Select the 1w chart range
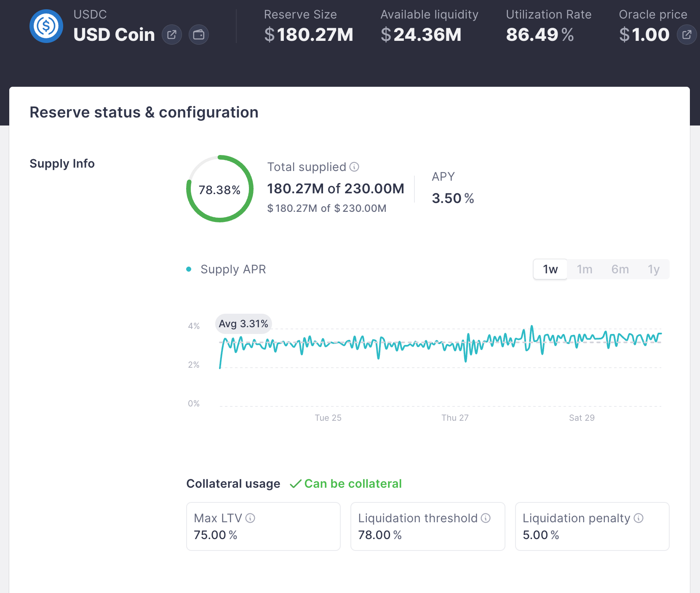 (550, 269)
